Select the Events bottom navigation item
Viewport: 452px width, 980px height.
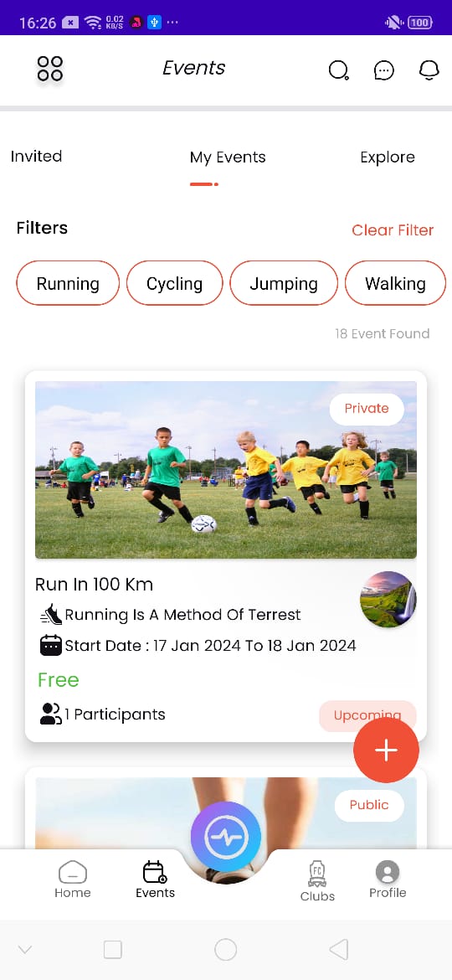point(155,880)
